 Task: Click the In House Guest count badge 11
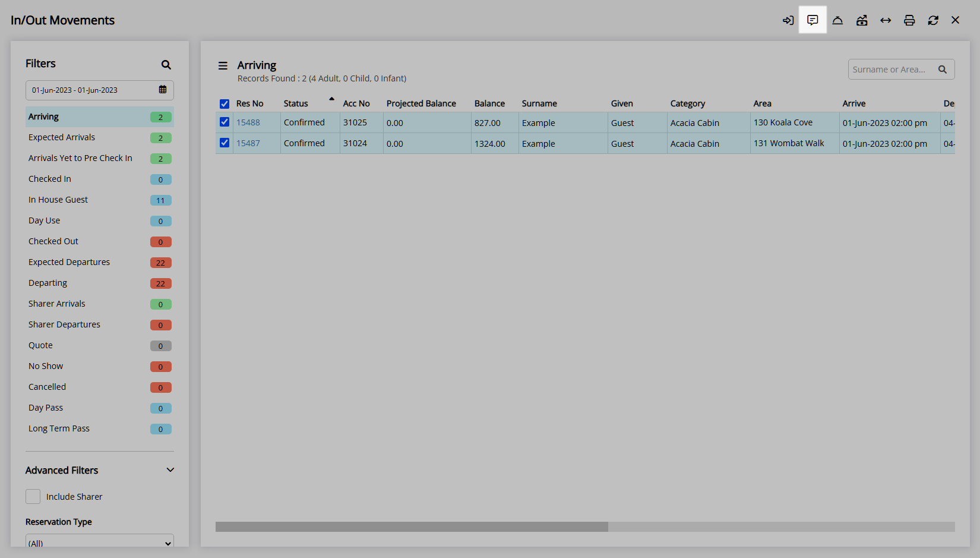pyautogui.click(x=160, y=200)
